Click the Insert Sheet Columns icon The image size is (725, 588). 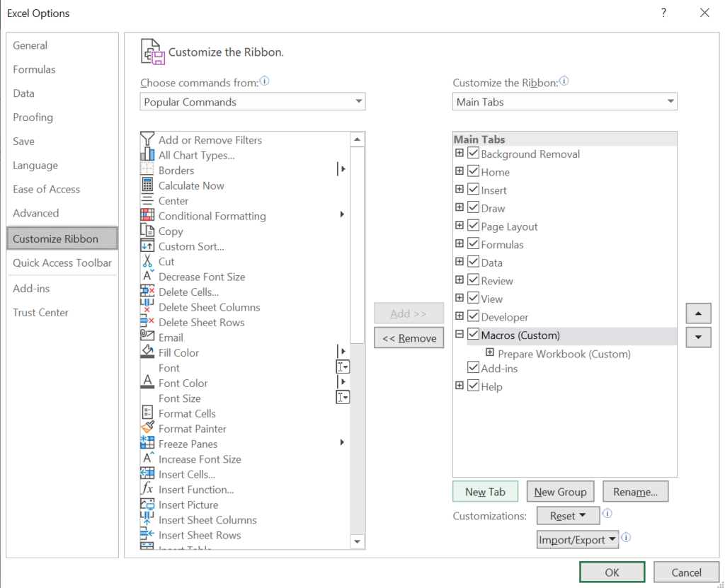(147, 519)
